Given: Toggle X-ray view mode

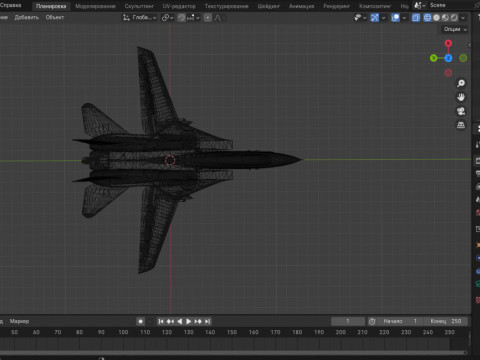Looking at the screenshot, I should [416, 18].
